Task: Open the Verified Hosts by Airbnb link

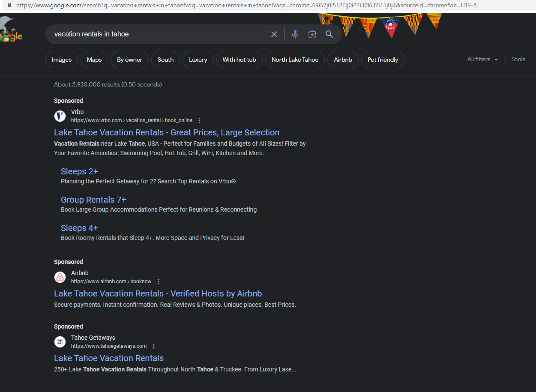Action: click(x=158, y=293)
